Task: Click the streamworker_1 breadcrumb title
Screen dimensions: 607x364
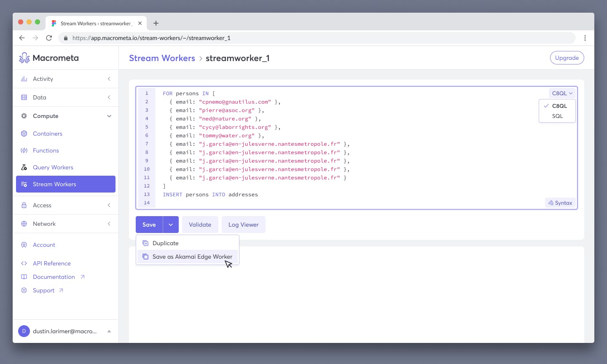Action: (238, 58)
